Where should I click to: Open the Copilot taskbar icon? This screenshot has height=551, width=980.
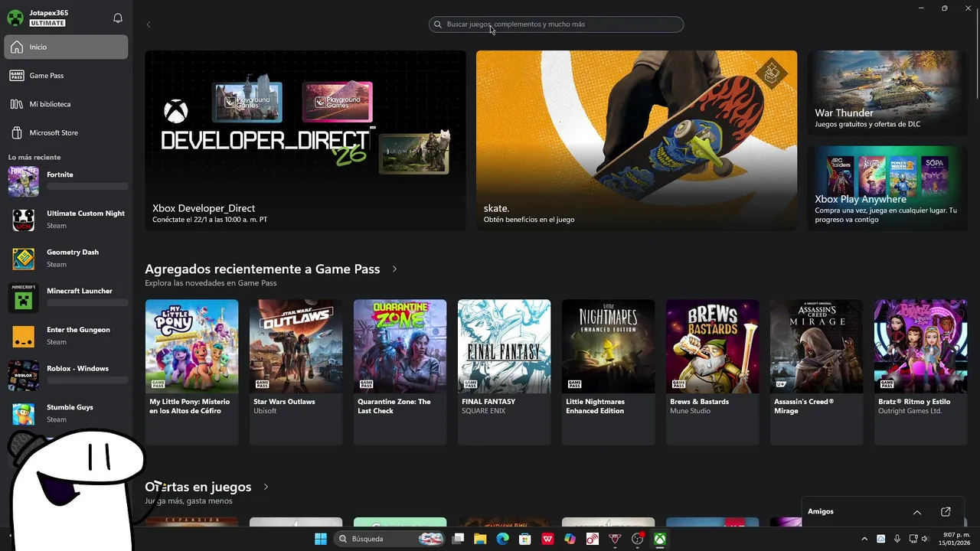tap(570, 539)
